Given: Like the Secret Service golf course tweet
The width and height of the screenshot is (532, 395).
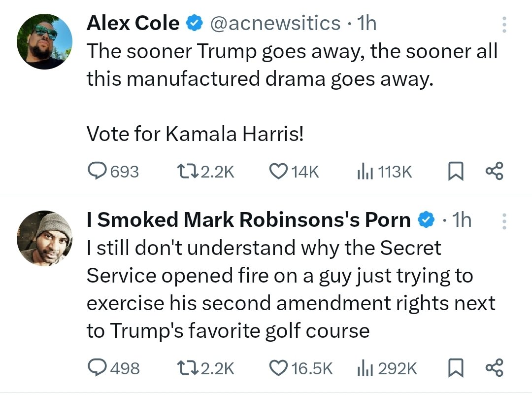Looking at the screenshot, I should pyautogui.click(x=279, y=368).
